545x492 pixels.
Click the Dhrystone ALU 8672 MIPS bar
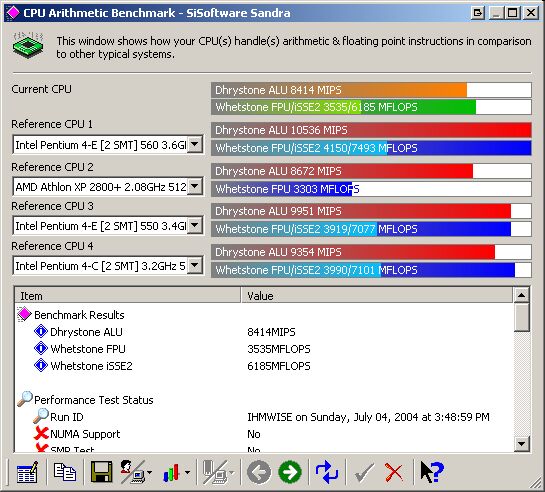click(x=371, y=171)
